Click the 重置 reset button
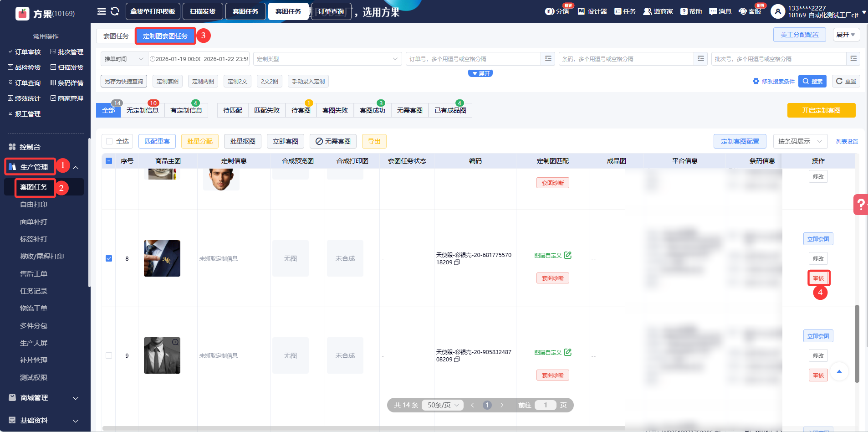 pos(846,81)
